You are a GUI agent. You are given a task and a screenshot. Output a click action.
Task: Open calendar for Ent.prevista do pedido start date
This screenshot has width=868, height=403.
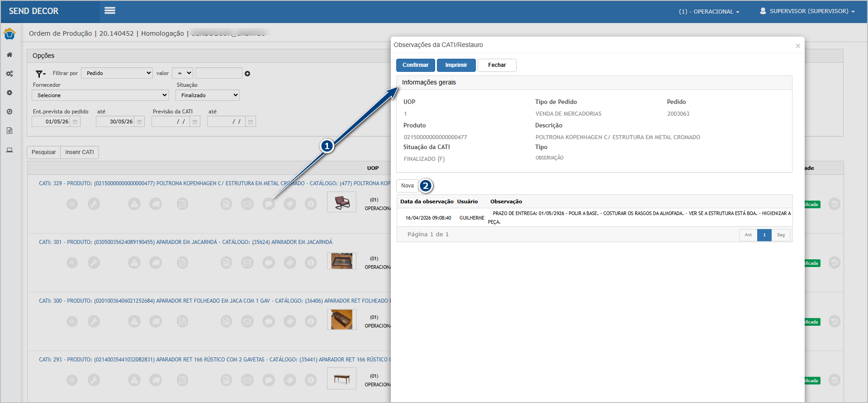(75, 122)
